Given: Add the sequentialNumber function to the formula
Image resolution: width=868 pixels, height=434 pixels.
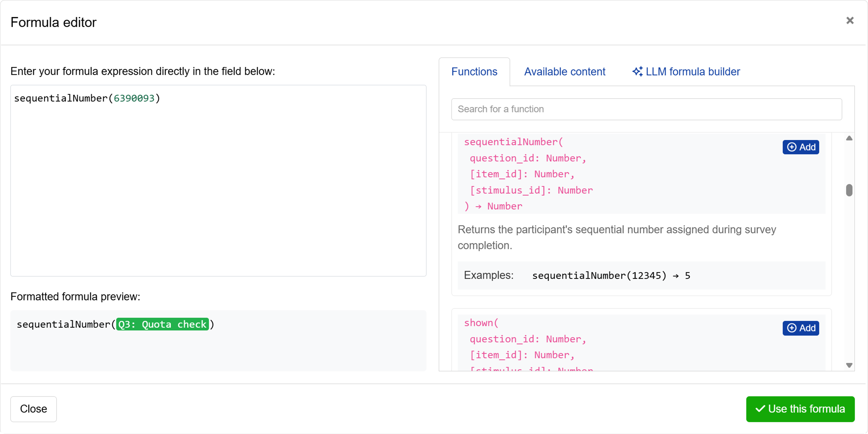Looking at the screenshot, I should click(x=801, y=147).
